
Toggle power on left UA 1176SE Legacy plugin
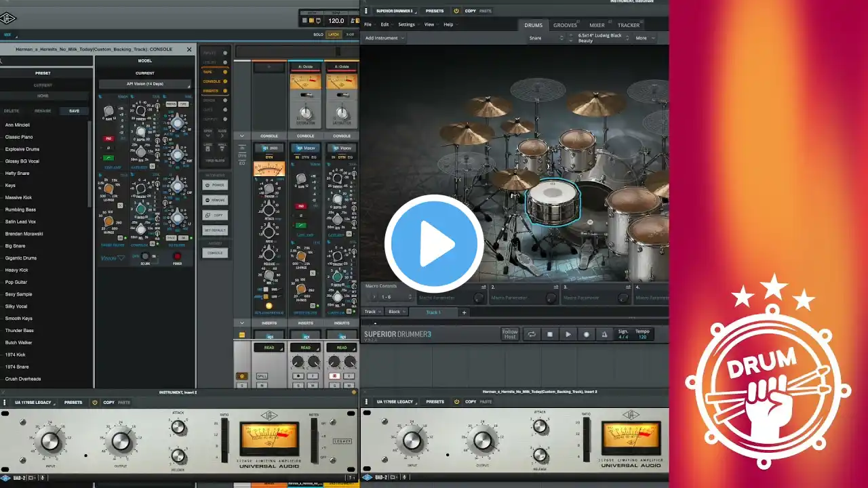coord(94,403)
